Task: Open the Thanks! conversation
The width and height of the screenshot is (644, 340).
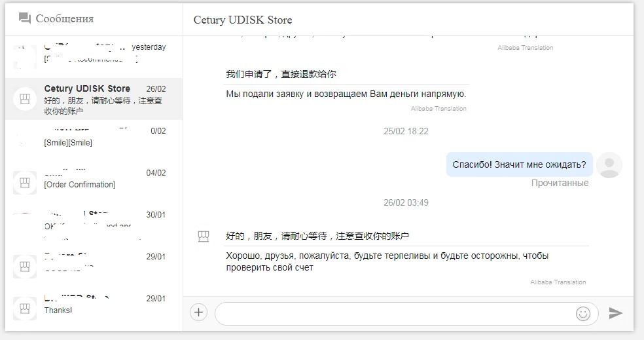Action: click(94, 309)
